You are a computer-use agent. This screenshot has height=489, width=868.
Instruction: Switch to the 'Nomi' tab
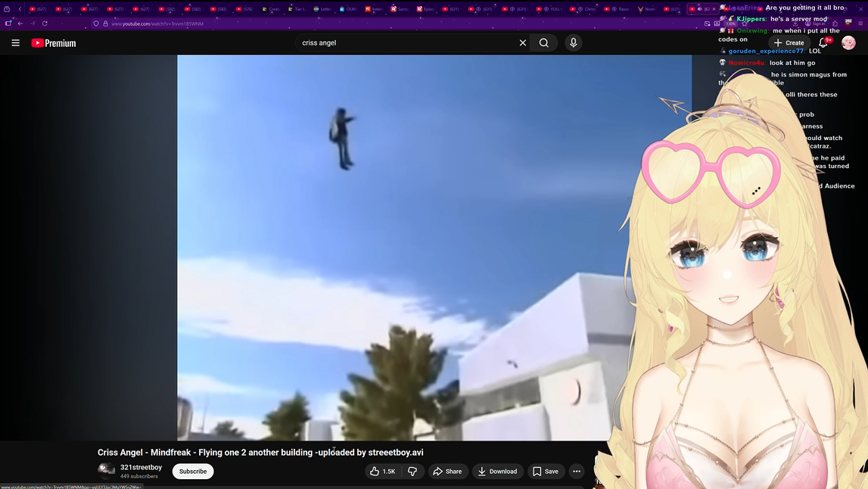[x=646, y=9]
